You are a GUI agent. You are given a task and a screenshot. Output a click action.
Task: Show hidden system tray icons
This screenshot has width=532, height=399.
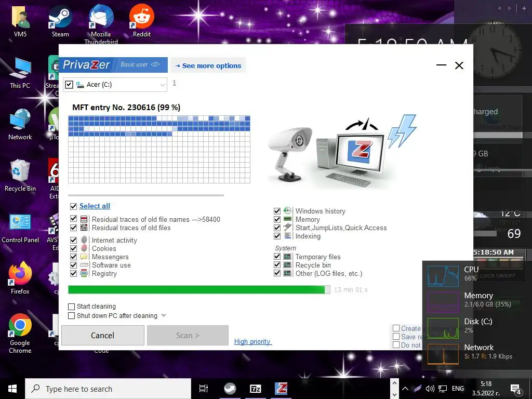pyautogui.click(x=405, y=389)
